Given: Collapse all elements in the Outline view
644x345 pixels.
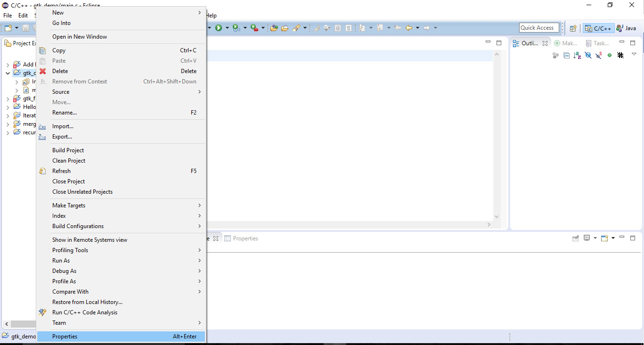Looking at the screenshot, I should click(566, 55).
